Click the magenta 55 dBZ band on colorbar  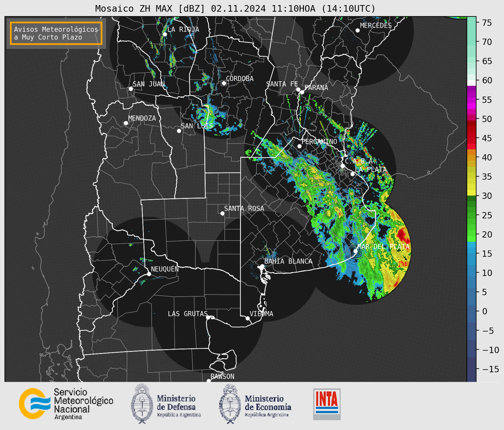471,100
